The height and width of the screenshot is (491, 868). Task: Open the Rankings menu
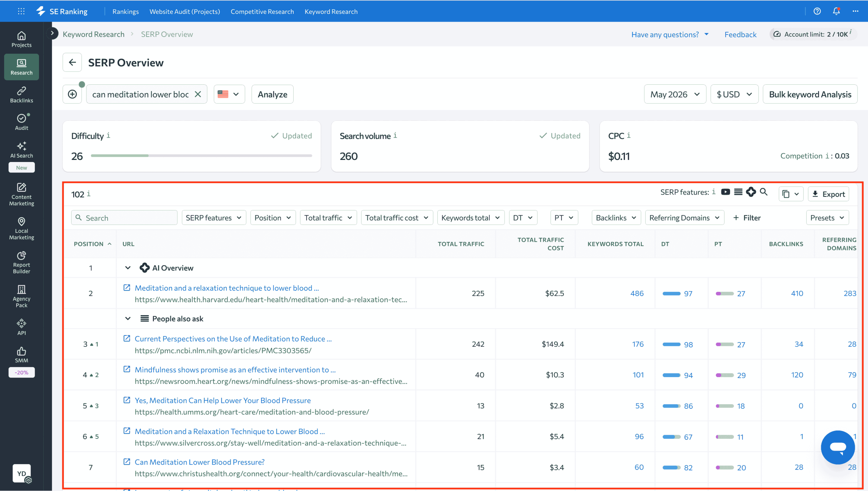[125, 12]
